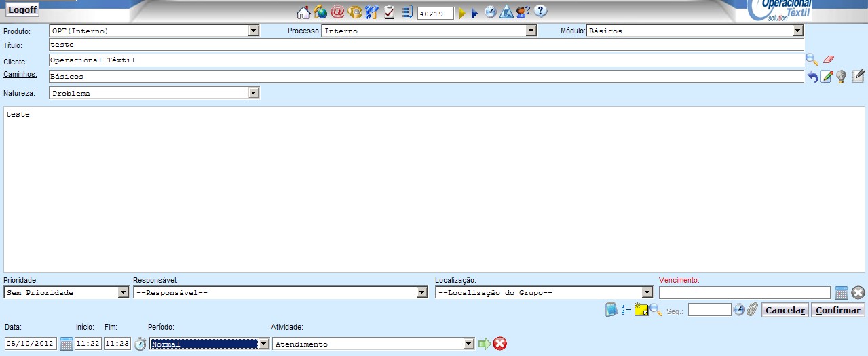Click the Seq input field
This screenshot has width=868, height=356.
(x=710, y=309)
